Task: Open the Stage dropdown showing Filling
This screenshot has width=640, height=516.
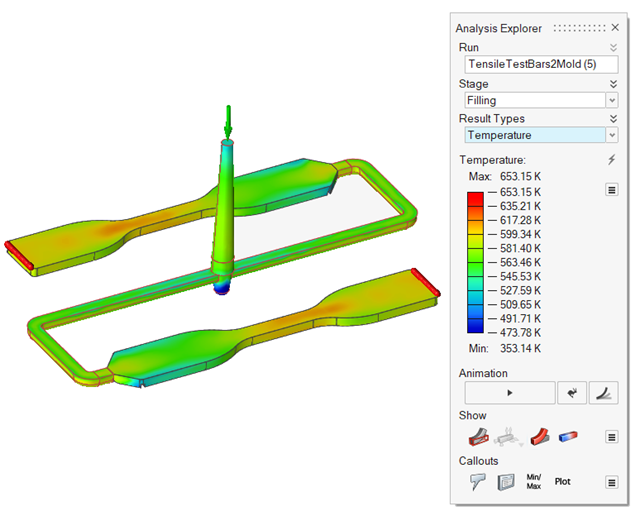Action: (538, 100)
